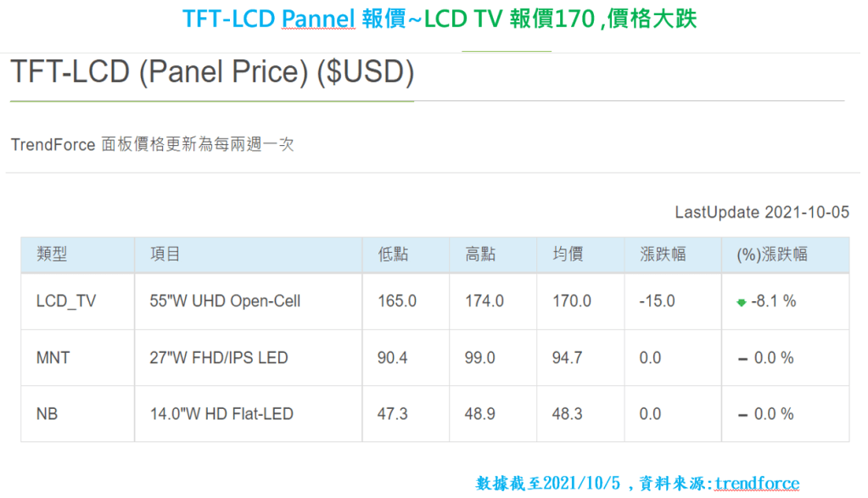Click the 14.0"W HD Flat-LED item
The width and height of the screenshot is (868, 498).
pos(221,414)
